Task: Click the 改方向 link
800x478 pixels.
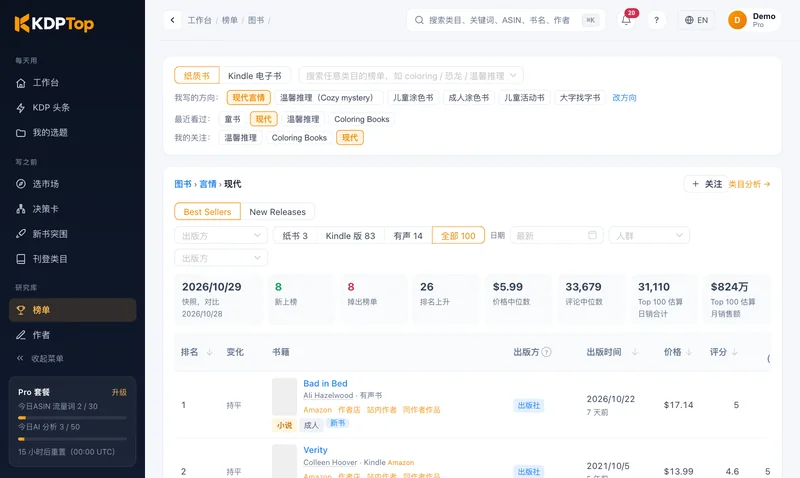Action: (624, 97)
